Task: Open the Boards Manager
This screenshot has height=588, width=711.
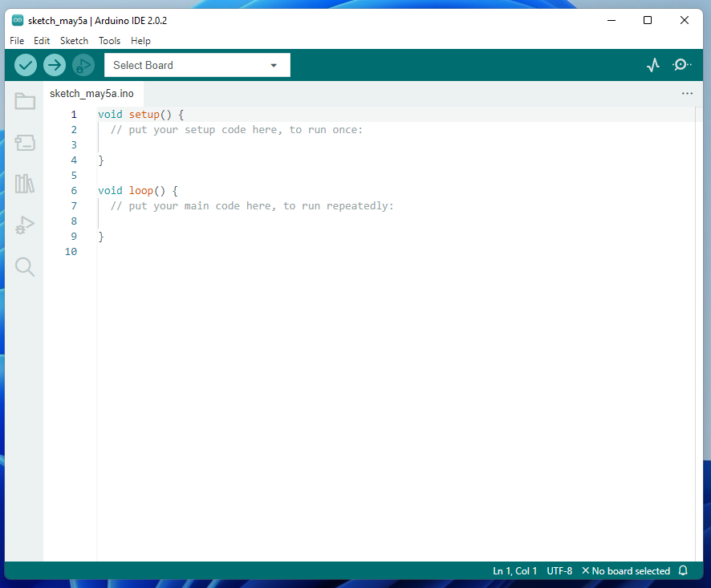Action: click(24, 143)
